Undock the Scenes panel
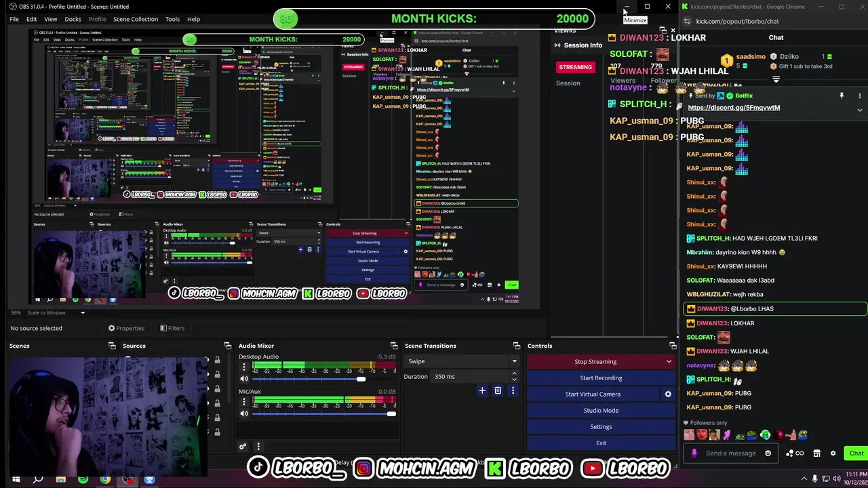Image resolution: width=868 pixels, height=488 pixels. [112, 346]
